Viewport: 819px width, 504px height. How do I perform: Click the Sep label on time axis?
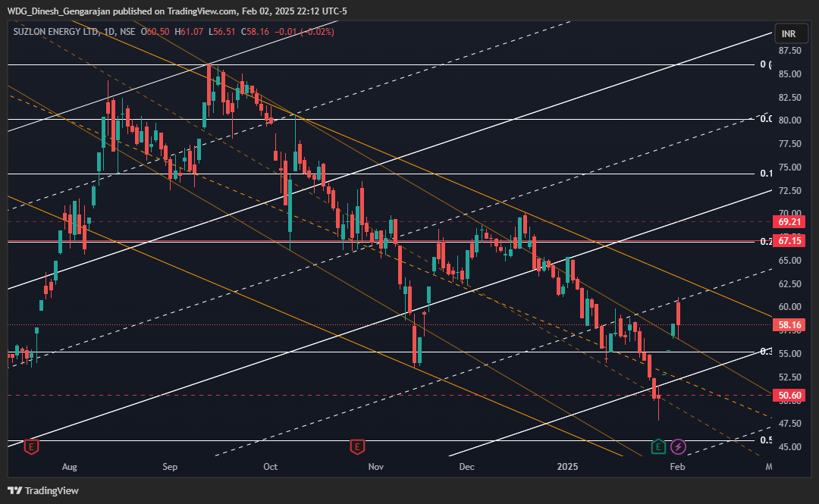170,467
